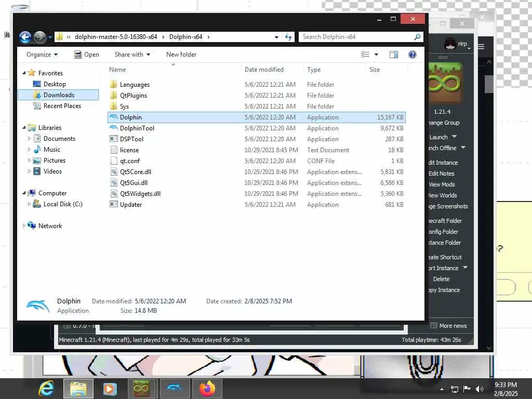This screenshot has width=532, height=399.
Task: Open the address bar history dropdown arrow
Action: 276,37
